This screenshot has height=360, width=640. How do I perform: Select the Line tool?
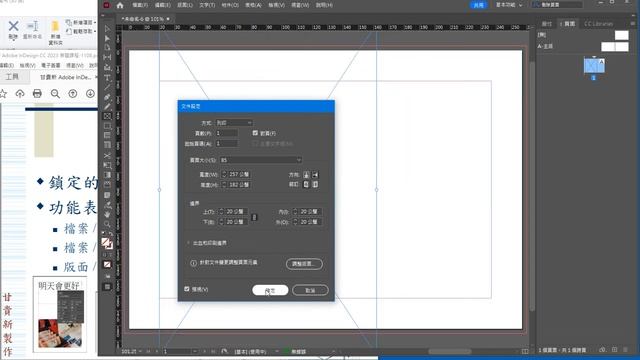(107, 87)
